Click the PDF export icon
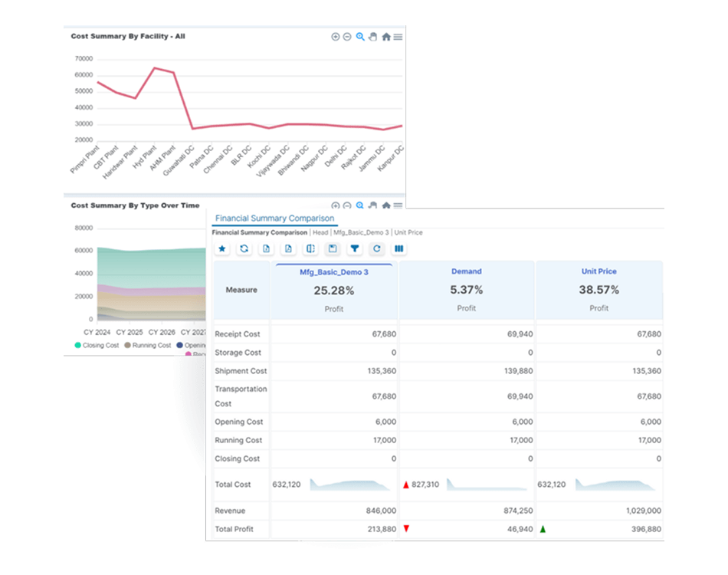Image resolution: width=728 pixels, height=575 pixels. 288,248
